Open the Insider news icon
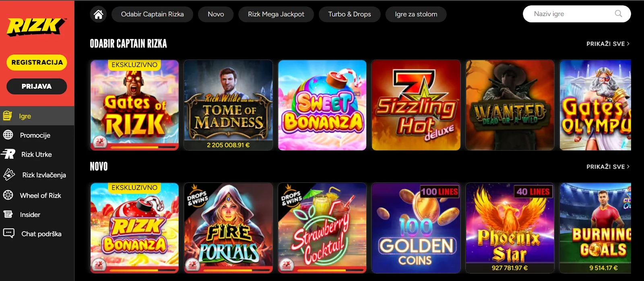This screenshot has width=644, height=281. [x=8, y=214]
